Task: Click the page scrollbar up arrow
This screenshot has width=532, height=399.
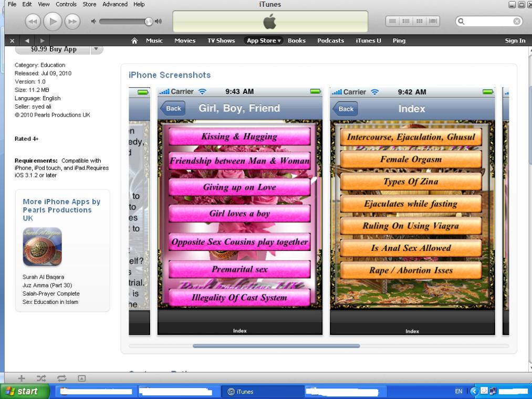Action: [x=530, y=50]
